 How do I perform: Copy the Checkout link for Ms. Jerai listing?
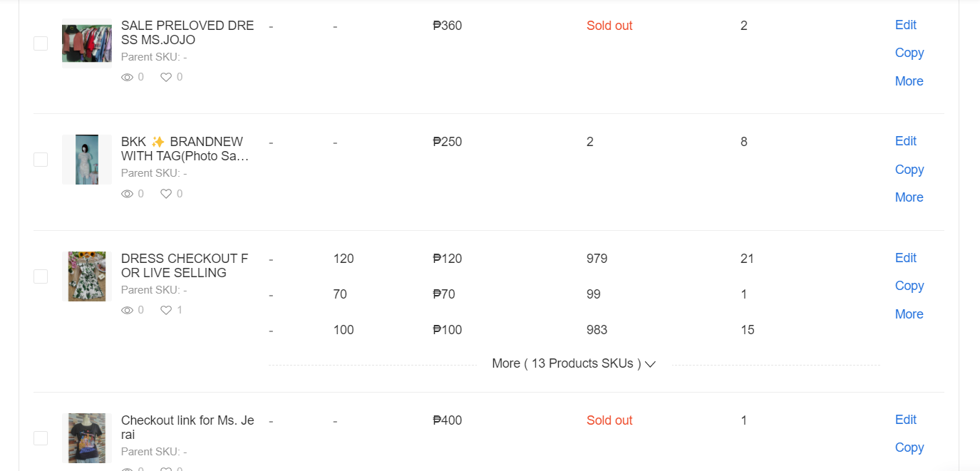[909, 447]
